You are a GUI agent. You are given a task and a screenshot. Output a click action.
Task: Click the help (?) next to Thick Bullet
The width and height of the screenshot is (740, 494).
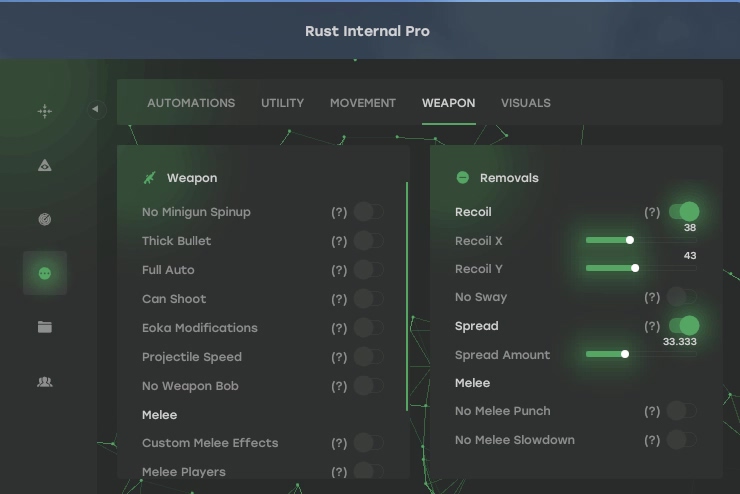click(x=339, y=241)
